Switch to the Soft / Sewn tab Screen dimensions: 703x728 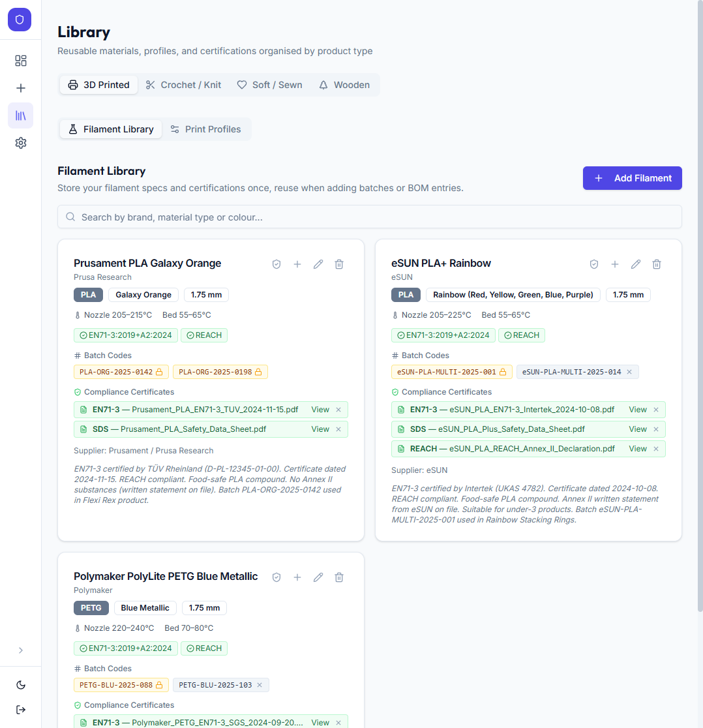pos(269,85)
